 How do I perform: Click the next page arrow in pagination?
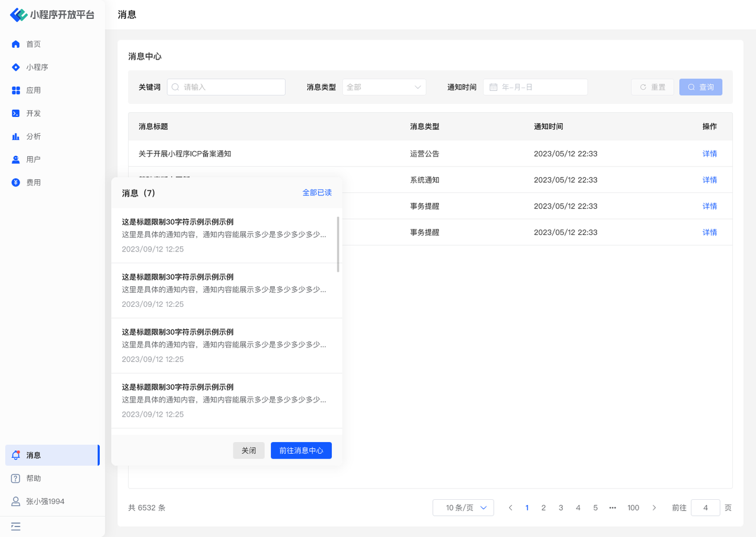(654, 507)
